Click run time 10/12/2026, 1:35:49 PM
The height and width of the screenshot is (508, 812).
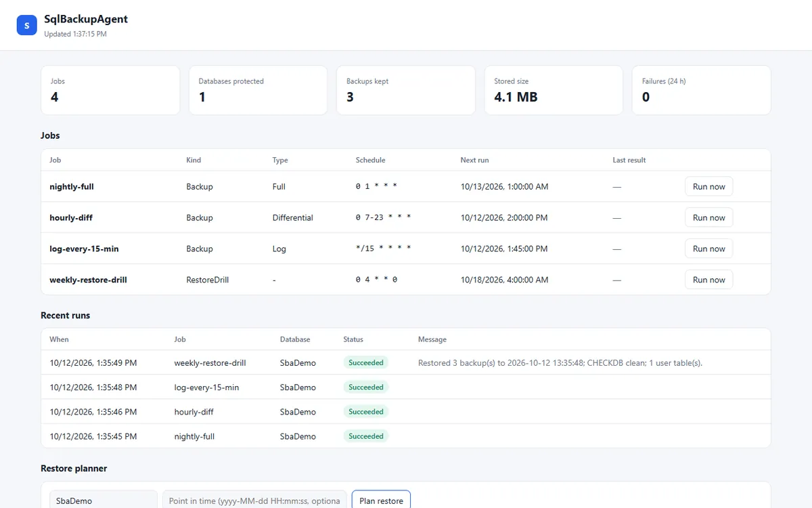coord(93,363)
